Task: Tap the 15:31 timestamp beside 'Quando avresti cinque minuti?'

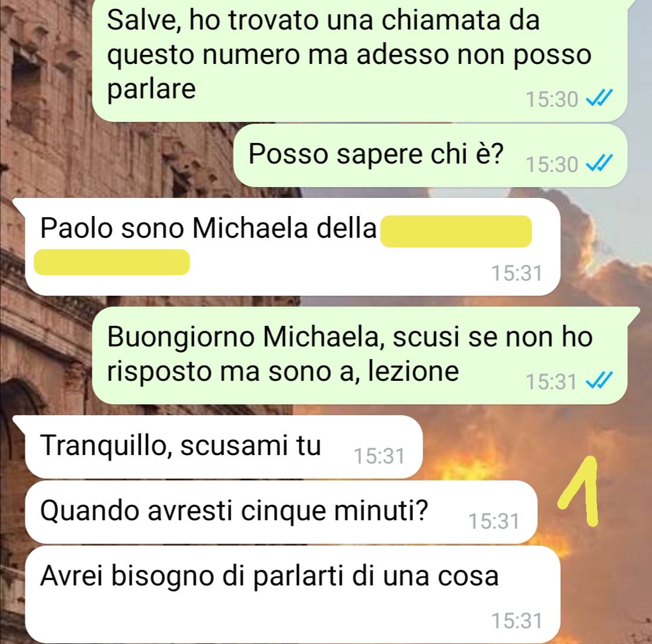Action: coord(494,521)
